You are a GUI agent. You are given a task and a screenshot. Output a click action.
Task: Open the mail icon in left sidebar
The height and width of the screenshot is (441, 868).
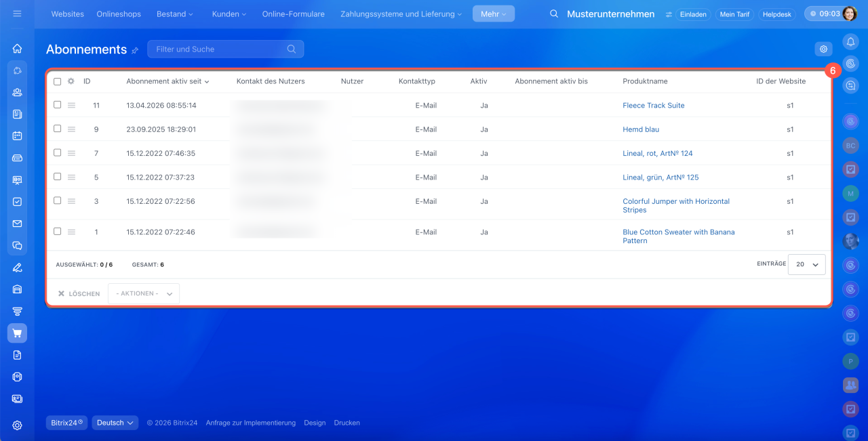point(17,224)
